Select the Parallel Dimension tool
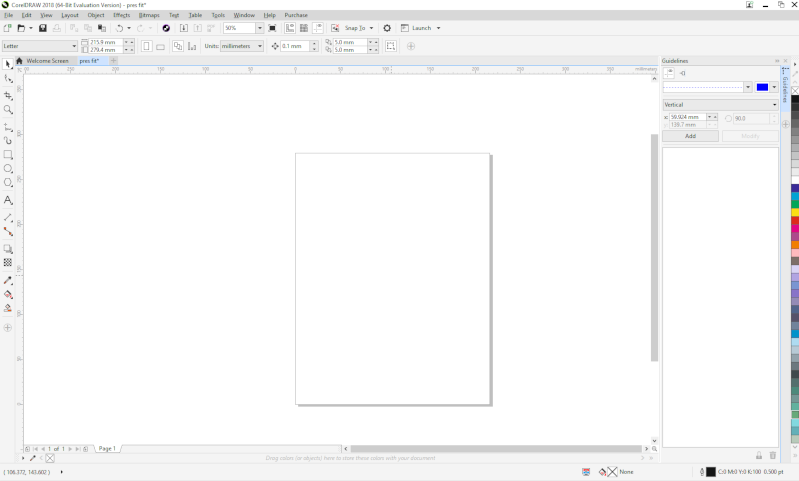This screenshot has height=481, width=799. coord(8,218)
